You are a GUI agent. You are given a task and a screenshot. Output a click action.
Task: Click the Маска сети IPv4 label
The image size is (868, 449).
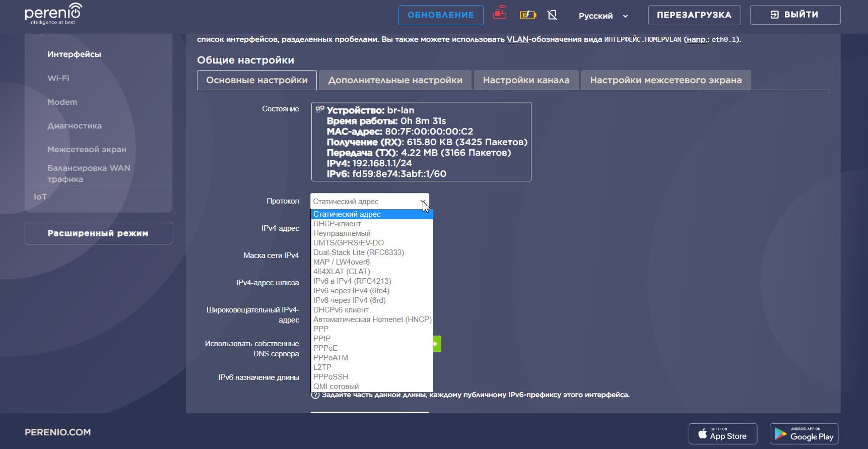(271, 255)
